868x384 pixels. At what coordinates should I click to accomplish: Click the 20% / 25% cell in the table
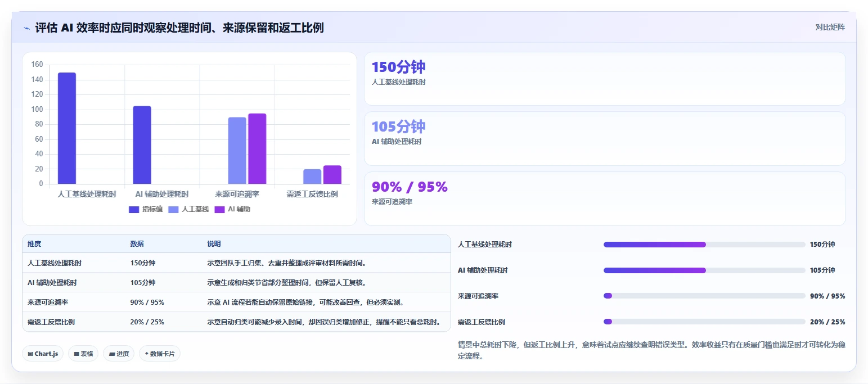(147, 322)
